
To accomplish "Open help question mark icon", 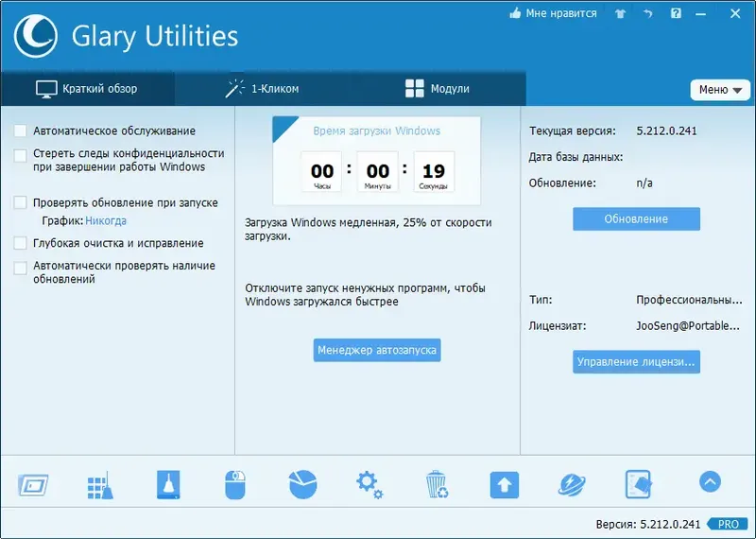I will (676, 13).
